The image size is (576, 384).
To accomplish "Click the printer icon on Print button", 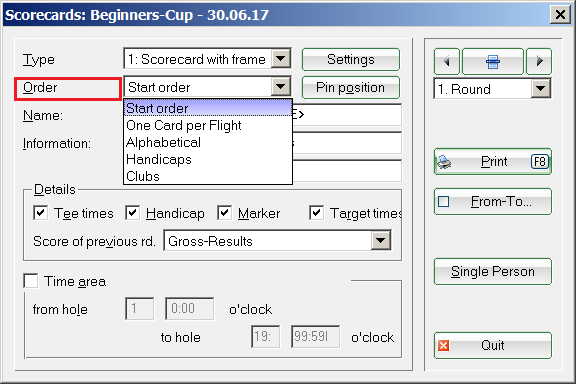I will tap(444, 162).
